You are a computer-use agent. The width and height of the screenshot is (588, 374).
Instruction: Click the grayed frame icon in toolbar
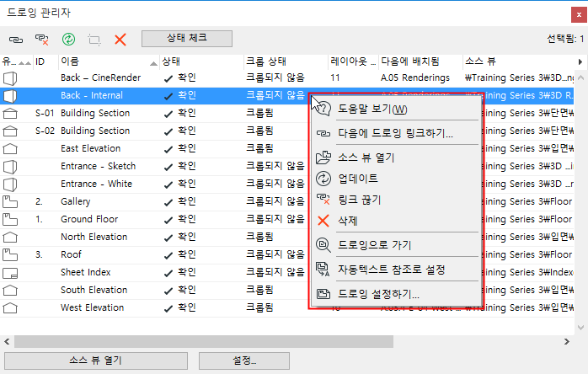(x=94, y=40)
